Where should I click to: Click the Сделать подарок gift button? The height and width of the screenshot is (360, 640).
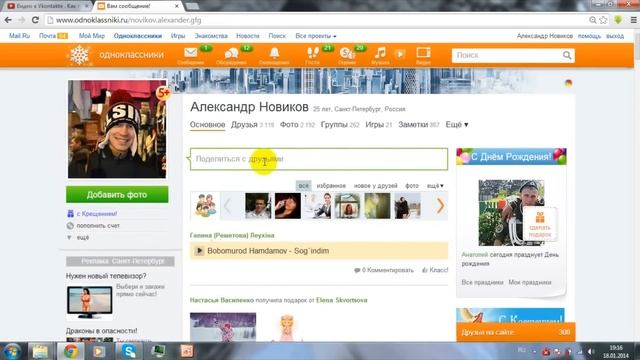(x=540, y=225)
